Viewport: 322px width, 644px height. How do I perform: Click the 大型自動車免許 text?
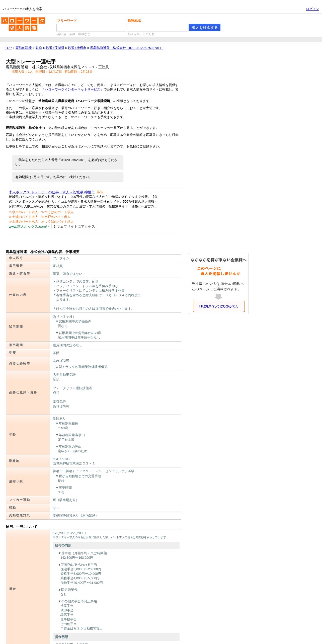64,375
